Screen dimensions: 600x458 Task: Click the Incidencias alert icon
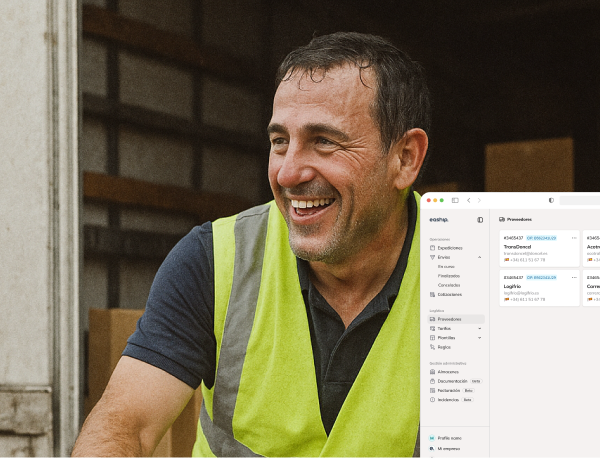tap(432, 400)
